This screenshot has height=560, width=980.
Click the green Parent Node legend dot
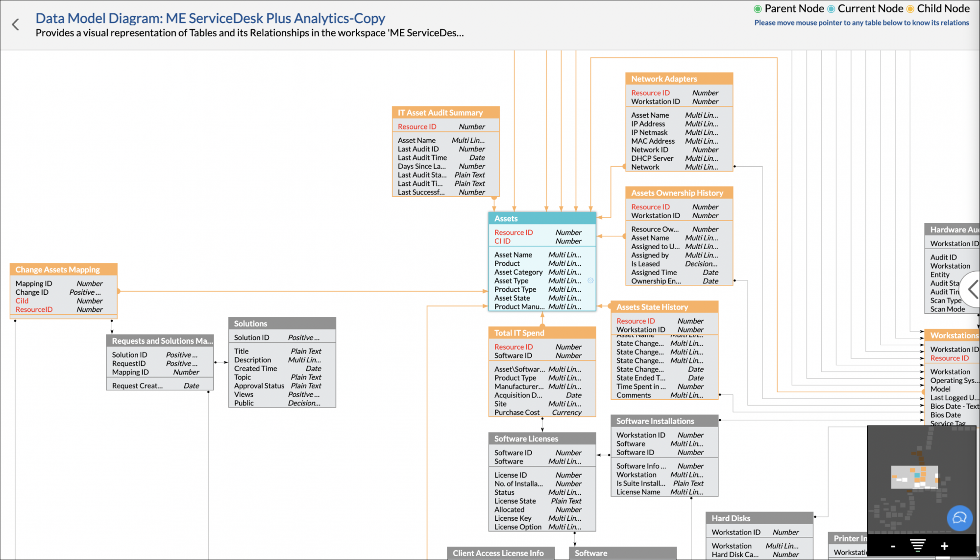[x=758, y=9]
